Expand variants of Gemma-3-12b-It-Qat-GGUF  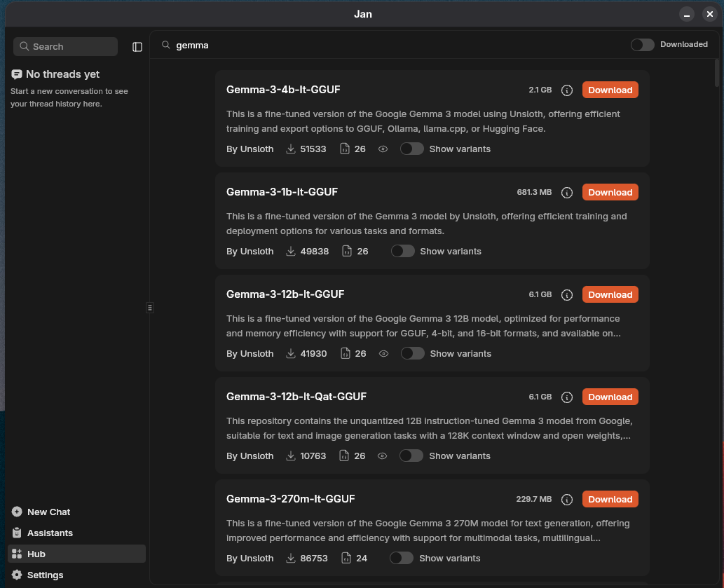[411, 456]
